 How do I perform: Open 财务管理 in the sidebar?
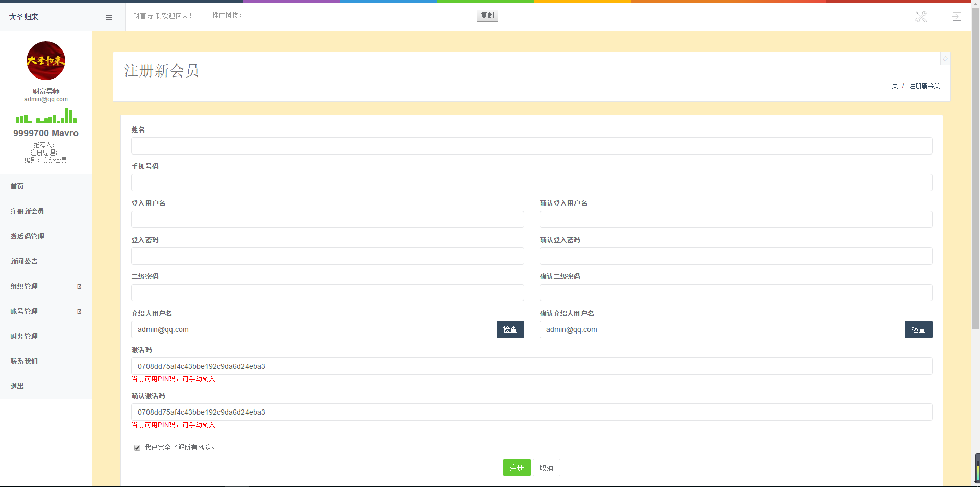point(24,337)
